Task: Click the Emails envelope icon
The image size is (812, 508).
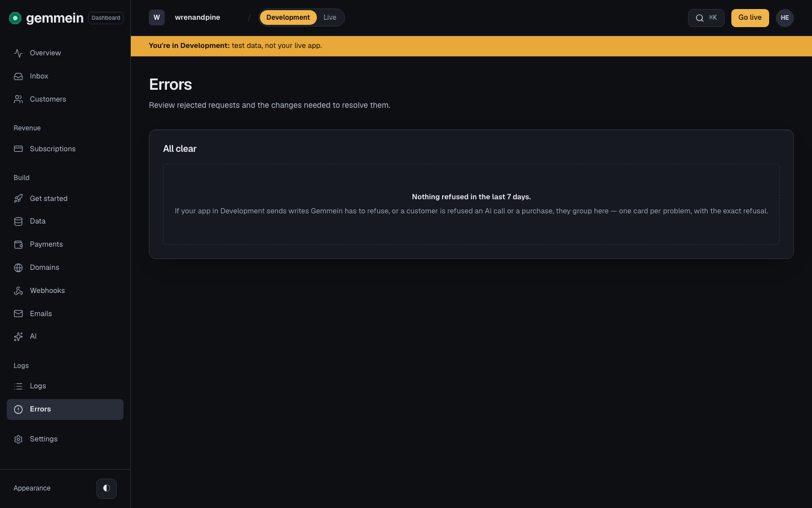Action: click(19, 314)
